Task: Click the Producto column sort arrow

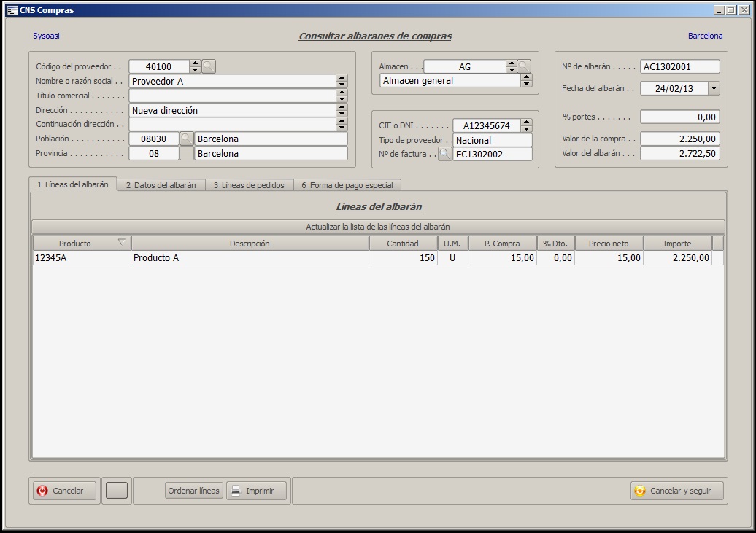Action: click(122, 242)
